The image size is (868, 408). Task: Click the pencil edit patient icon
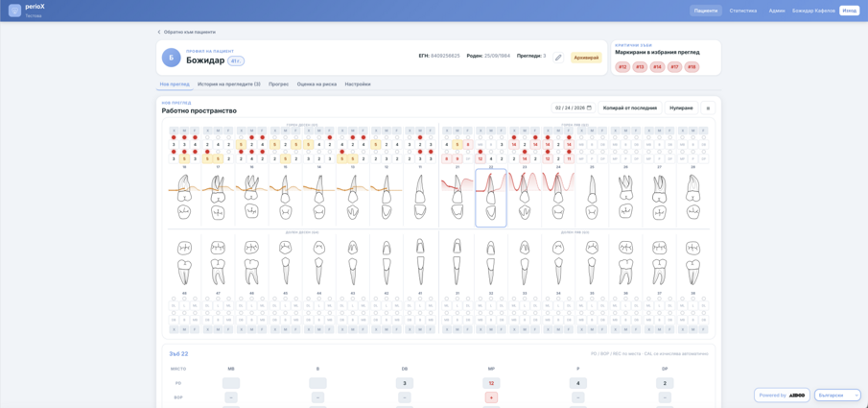pyautogui.click(x=558, y=58)
